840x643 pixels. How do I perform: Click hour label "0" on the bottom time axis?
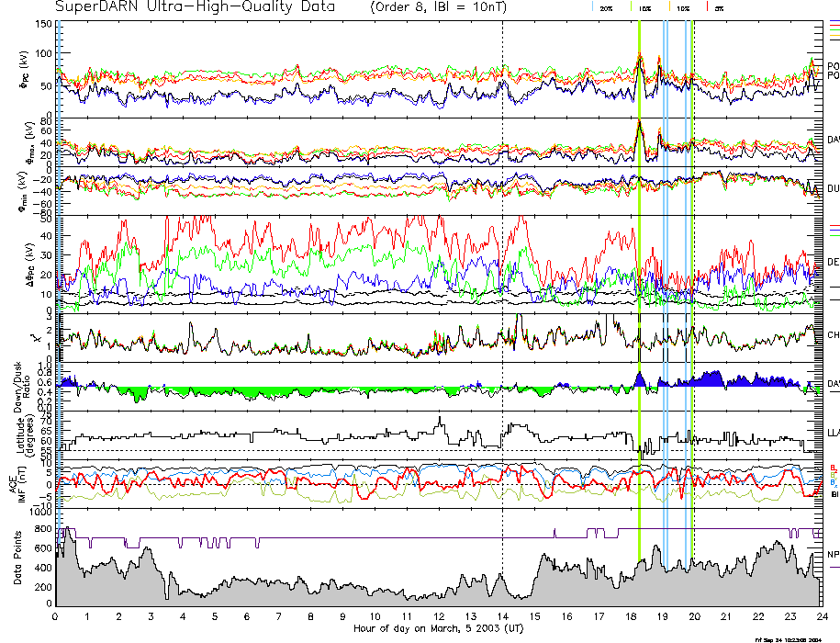pos(55,616)
